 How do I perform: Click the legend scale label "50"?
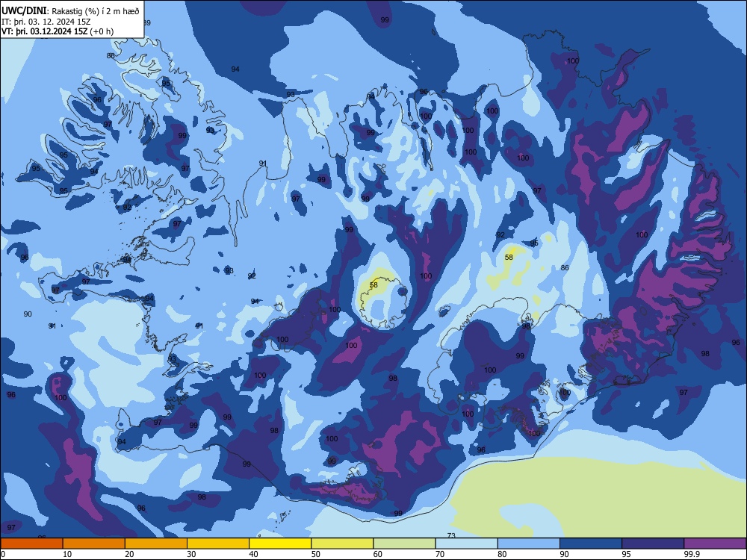(x=316, y=554)
